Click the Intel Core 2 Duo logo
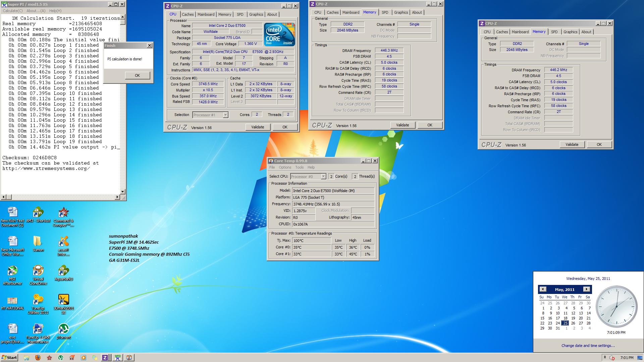 (279, 34)
